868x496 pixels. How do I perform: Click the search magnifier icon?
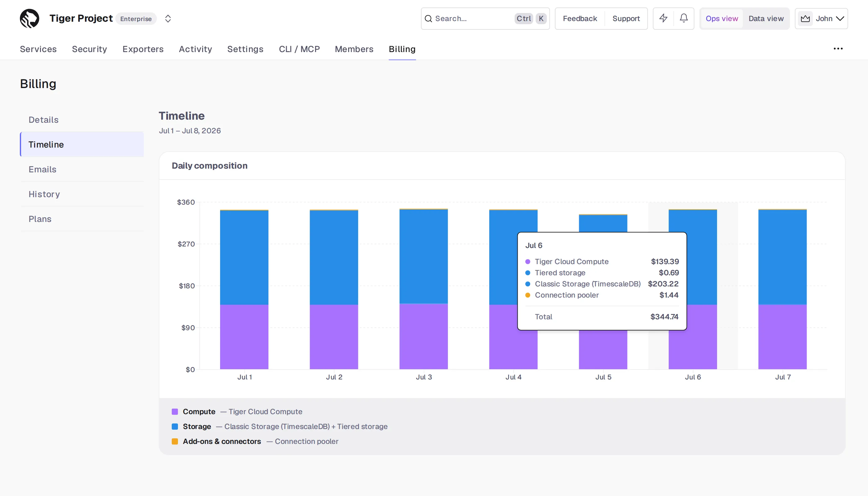pos(428,19)
